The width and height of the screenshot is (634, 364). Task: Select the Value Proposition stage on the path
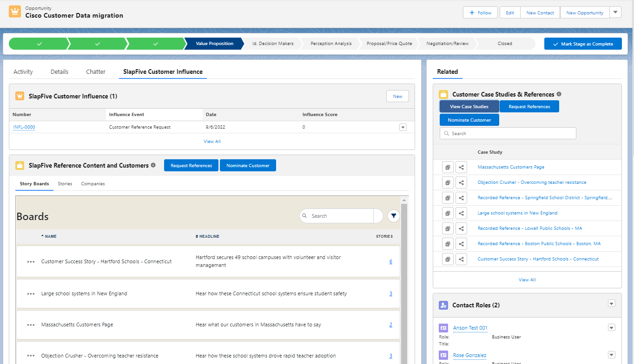pos(214,43)
